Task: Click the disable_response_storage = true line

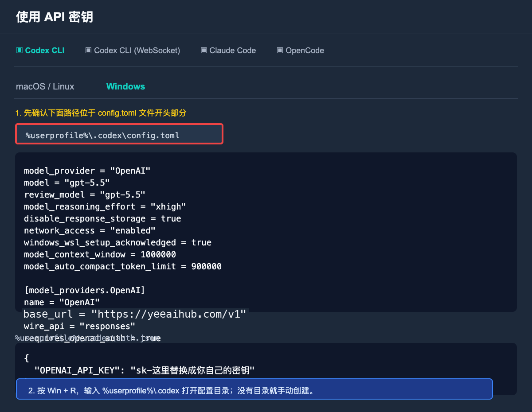Action: [102, 219]
